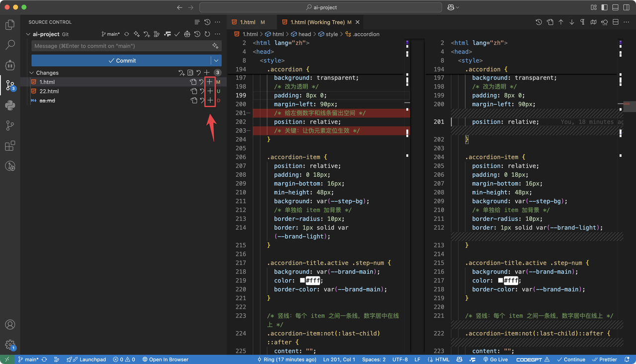Go to previous change in diff editor
The width and height of the screenshot is (636, 364).
(x=561, y=22)
